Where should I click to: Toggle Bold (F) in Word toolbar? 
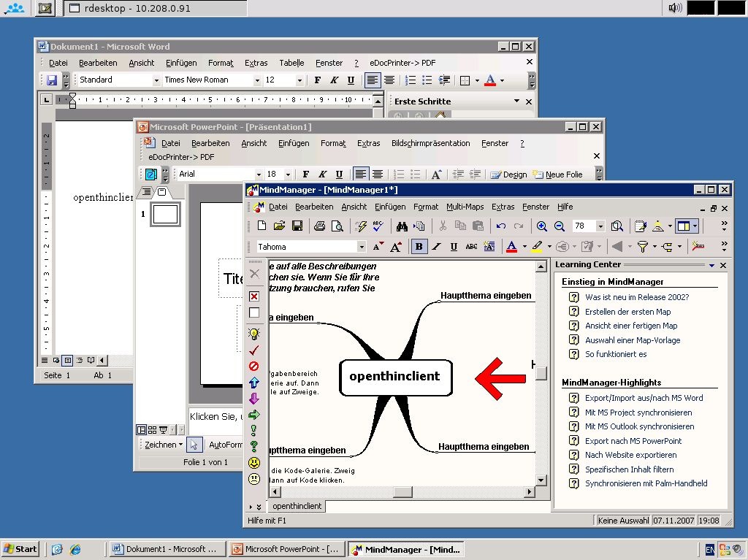click(x=318, y=80)
